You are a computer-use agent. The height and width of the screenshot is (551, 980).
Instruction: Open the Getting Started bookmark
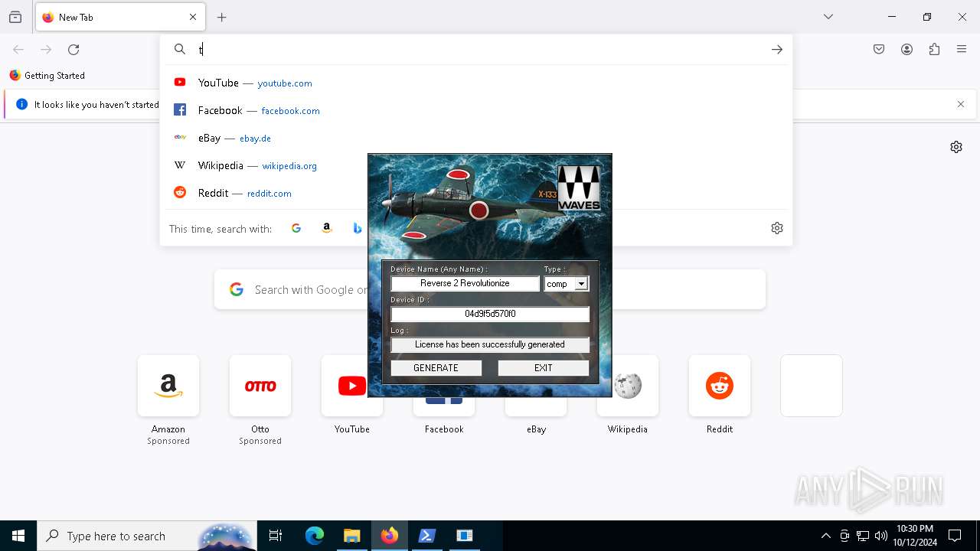[47, 76]
